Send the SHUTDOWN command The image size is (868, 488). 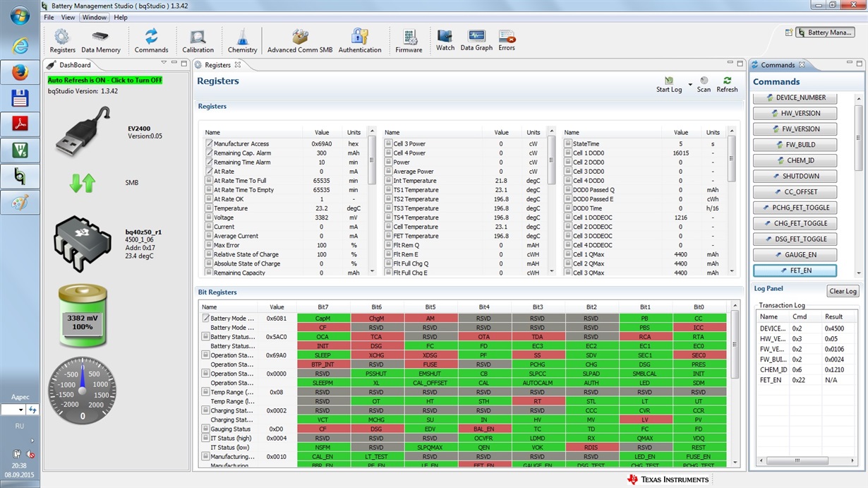(x=795, y=177)
